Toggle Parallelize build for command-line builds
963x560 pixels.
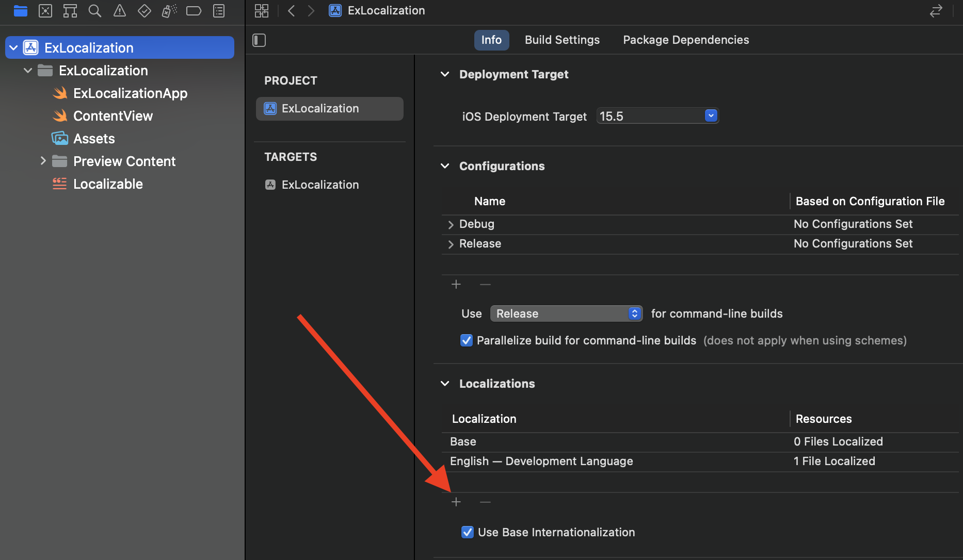[x=466, y=340]
